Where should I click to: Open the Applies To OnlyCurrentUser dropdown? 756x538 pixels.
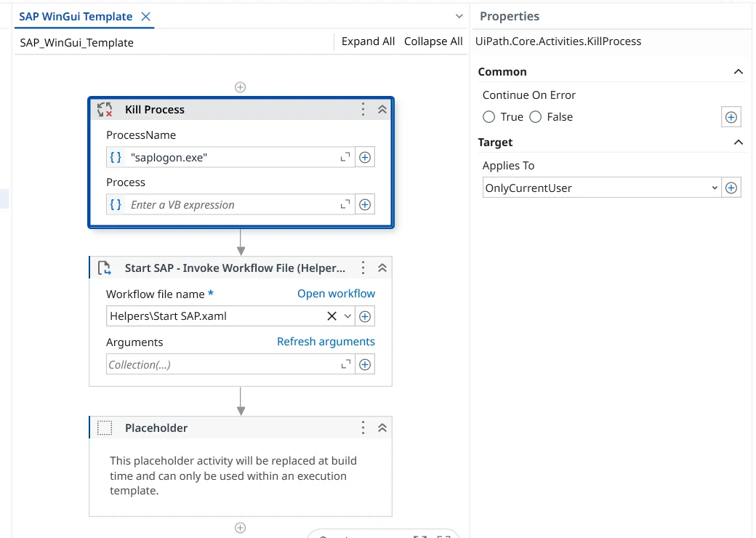(x=602, y=188)
